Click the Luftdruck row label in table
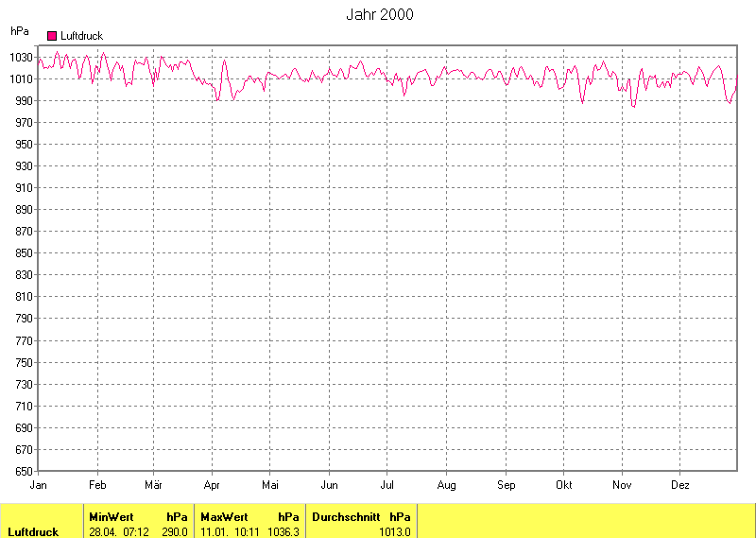The height and width of the screenshot is (538, 756). tap(33, 531)
